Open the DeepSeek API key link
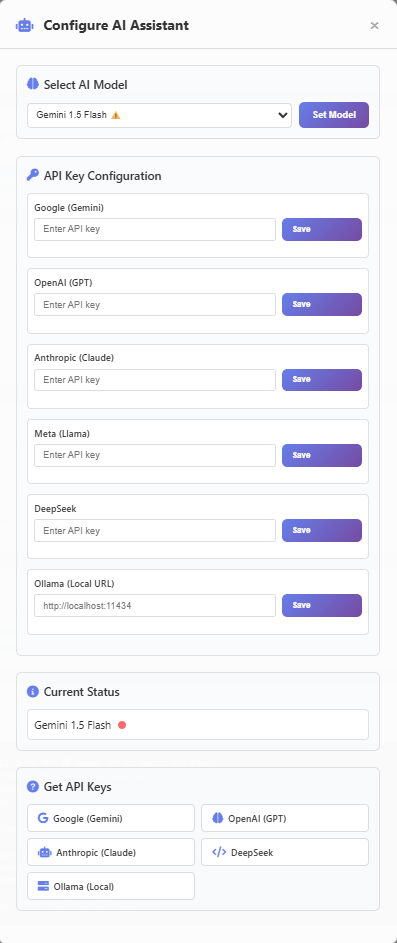 pyautogui.click(x=285, y=852)
